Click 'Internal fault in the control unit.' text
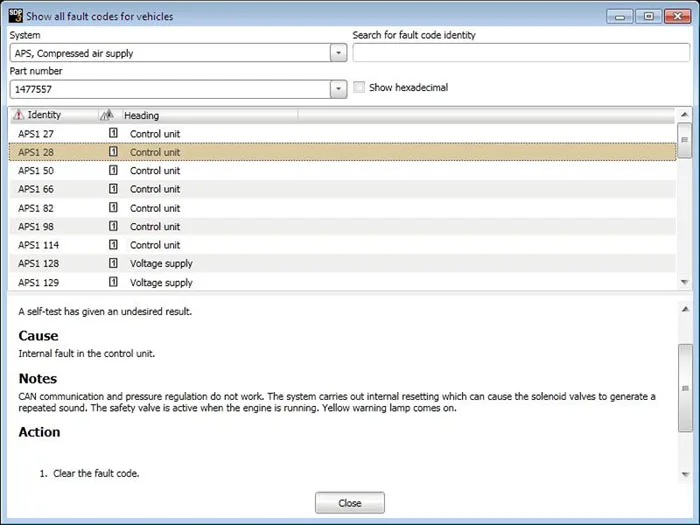Image resolution: width=700 pixels, height=525 pixels. click(87, 354)
